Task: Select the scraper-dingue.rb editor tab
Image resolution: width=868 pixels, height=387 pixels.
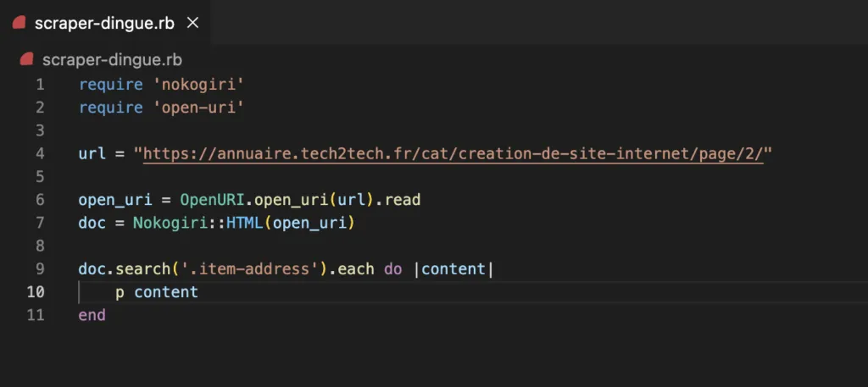Action: click(105, 23)
